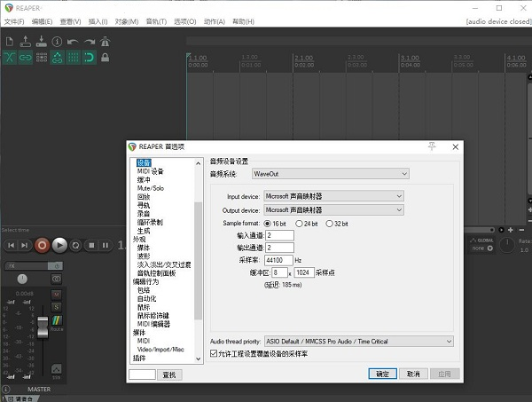Expand the Audio thread priority dropdown

(x=358, y=341)
